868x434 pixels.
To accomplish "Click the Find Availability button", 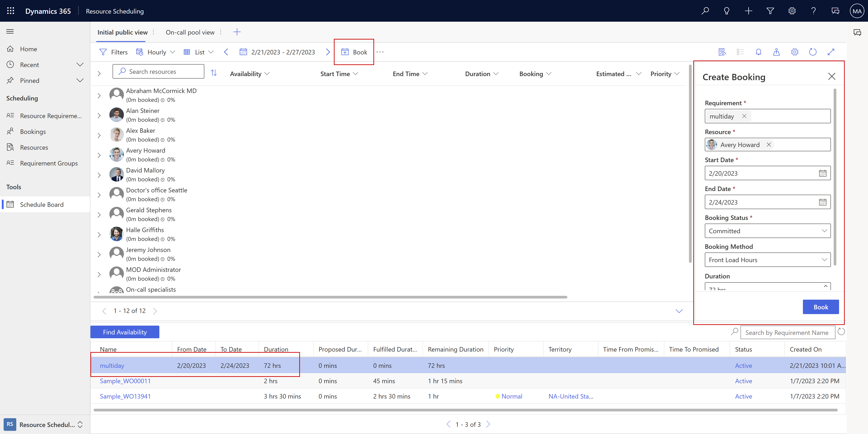I will (124, 331).
